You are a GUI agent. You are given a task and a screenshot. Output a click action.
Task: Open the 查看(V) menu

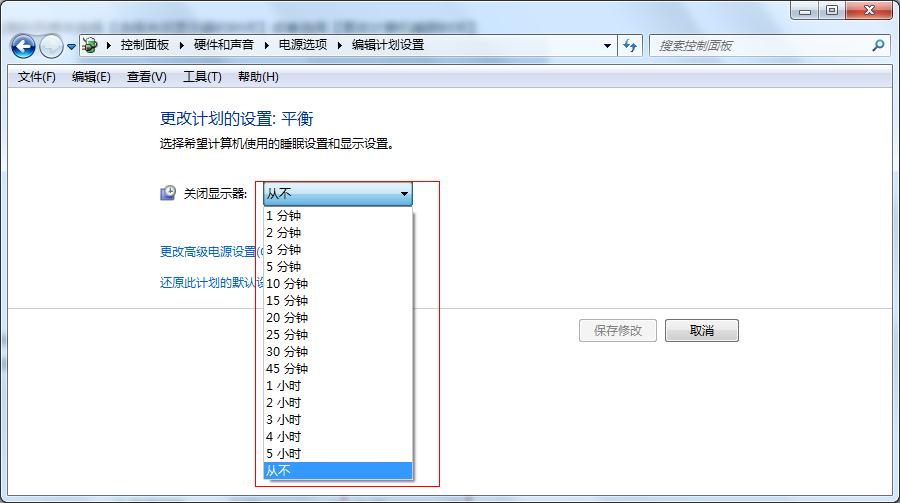(x=146, y=77)
